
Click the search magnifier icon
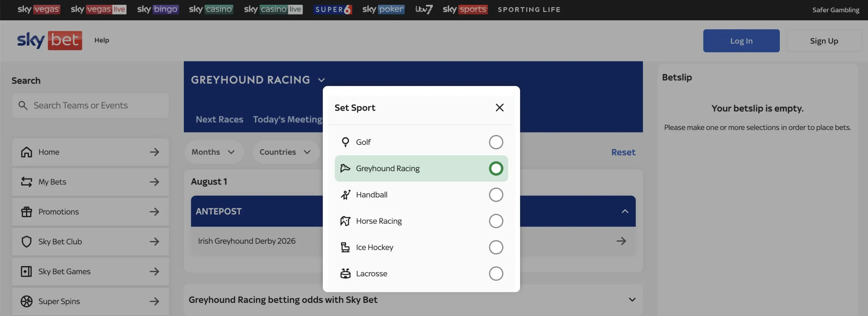23,105
